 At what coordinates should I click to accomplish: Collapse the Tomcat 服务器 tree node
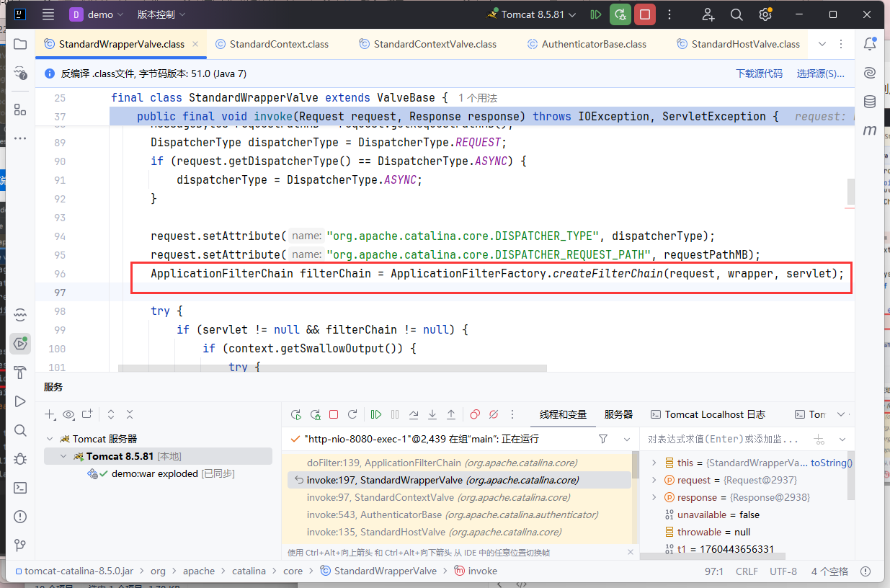[50, 439]
